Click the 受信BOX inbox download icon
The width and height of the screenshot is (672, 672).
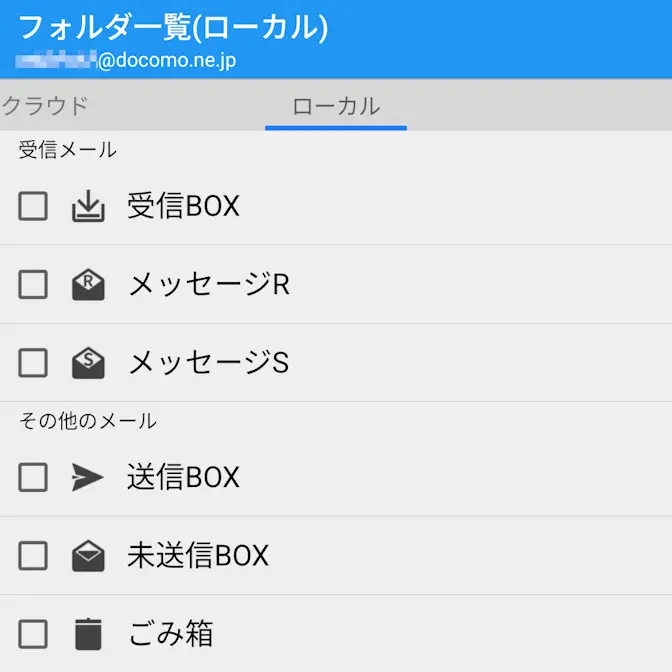[88, 206]
